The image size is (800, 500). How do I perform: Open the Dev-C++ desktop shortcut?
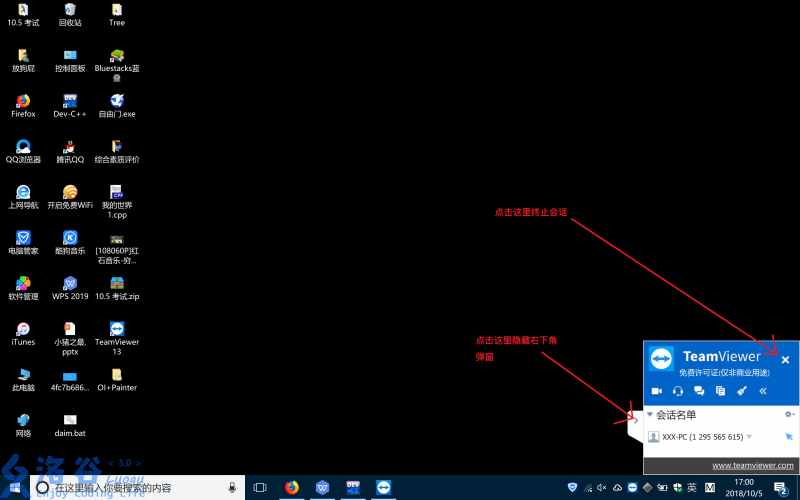(x=71, y=101)
